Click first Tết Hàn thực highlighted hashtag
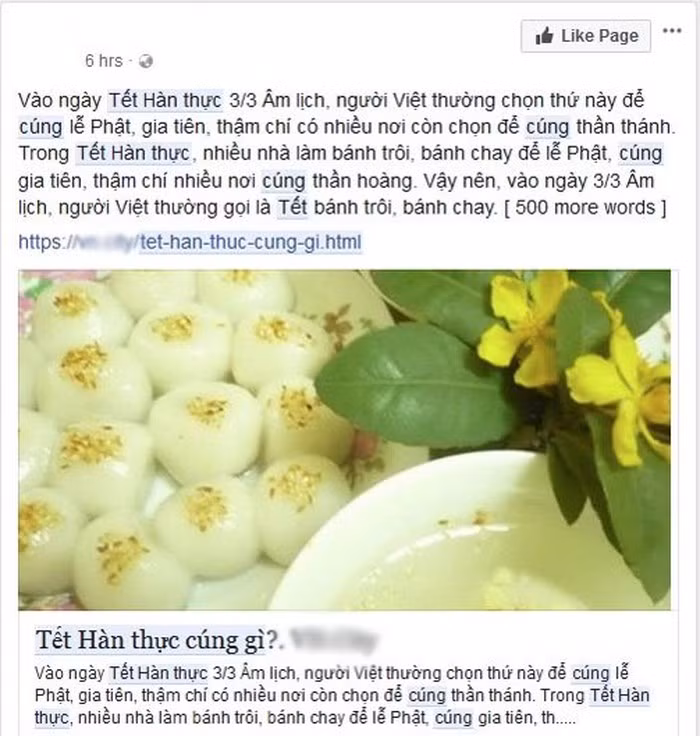This screenshot has height=736, width=700. tap(165, 100)
